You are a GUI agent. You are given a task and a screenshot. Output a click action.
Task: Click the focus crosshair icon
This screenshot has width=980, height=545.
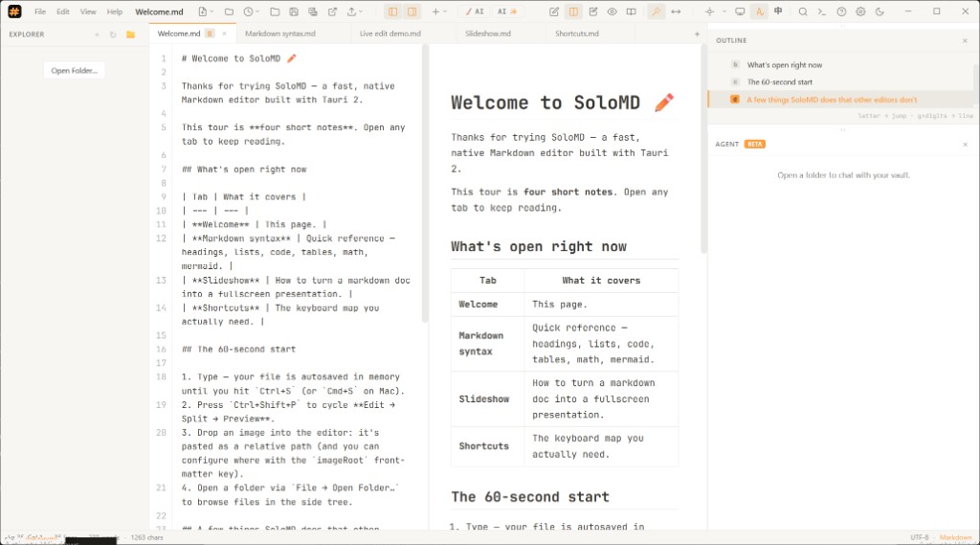tap(709, 11)
